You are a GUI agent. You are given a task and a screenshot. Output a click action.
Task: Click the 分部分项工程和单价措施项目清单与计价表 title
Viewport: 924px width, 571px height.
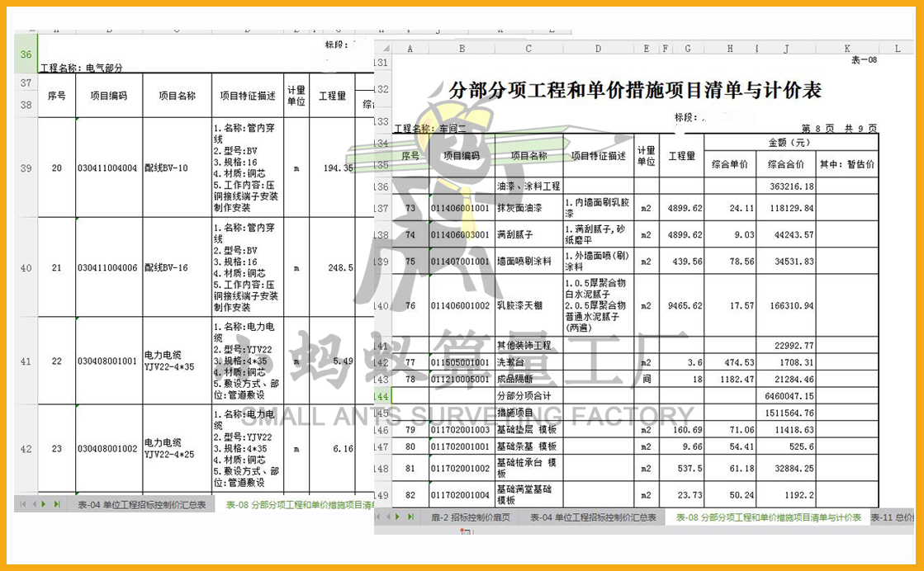(634, 91)
